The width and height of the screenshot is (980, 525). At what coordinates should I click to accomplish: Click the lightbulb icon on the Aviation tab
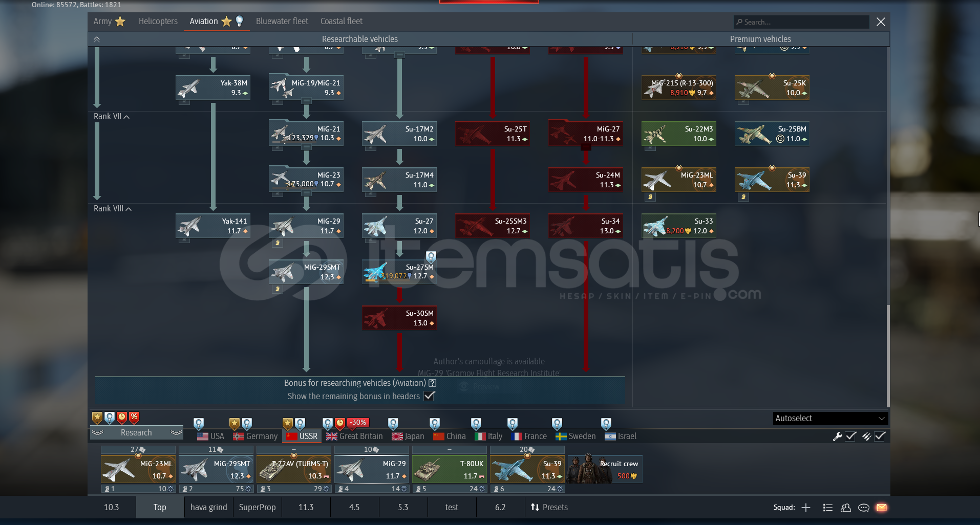pos(239,21)
